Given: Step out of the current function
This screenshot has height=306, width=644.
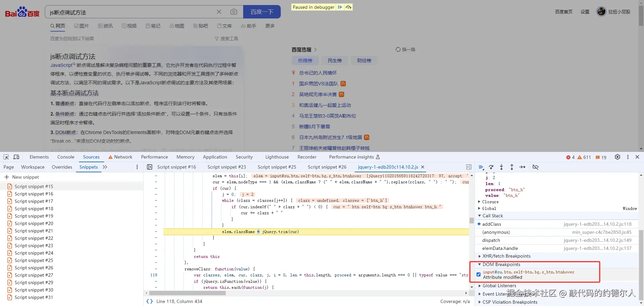Looking at the screenshot, I should pos(512,167).
